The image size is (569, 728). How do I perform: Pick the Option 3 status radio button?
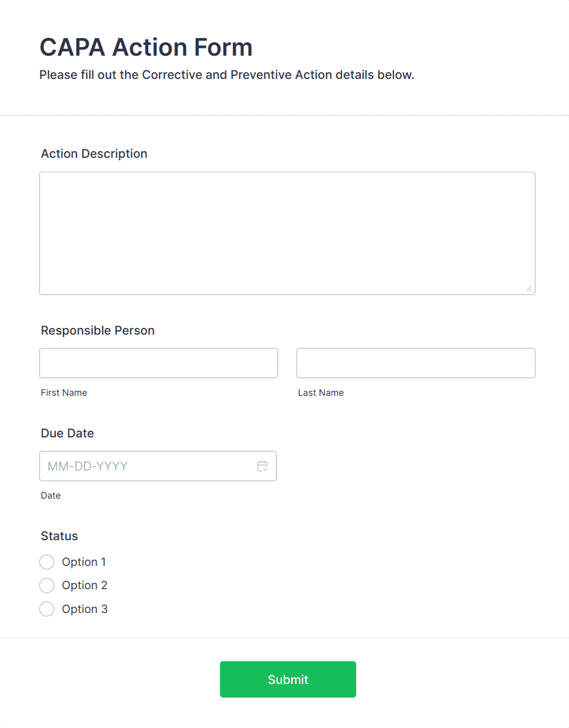point(46,609)
